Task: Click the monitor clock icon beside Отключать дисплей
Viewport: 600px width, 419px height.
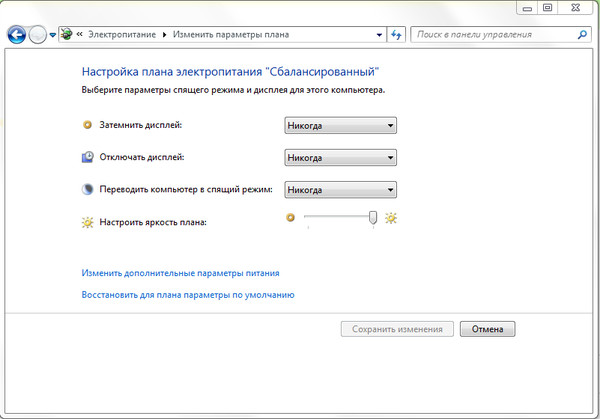Action: (88, 157)
